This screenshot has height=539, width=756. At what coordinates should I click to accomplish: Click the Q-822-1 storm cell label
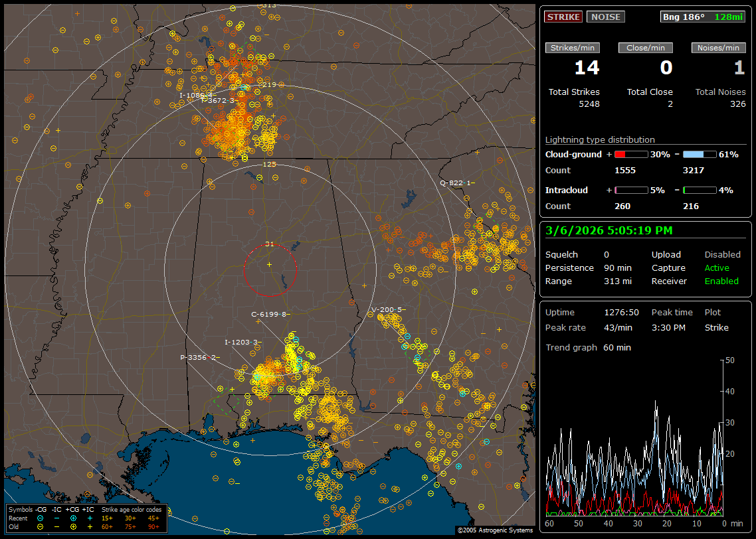(457, 183)
